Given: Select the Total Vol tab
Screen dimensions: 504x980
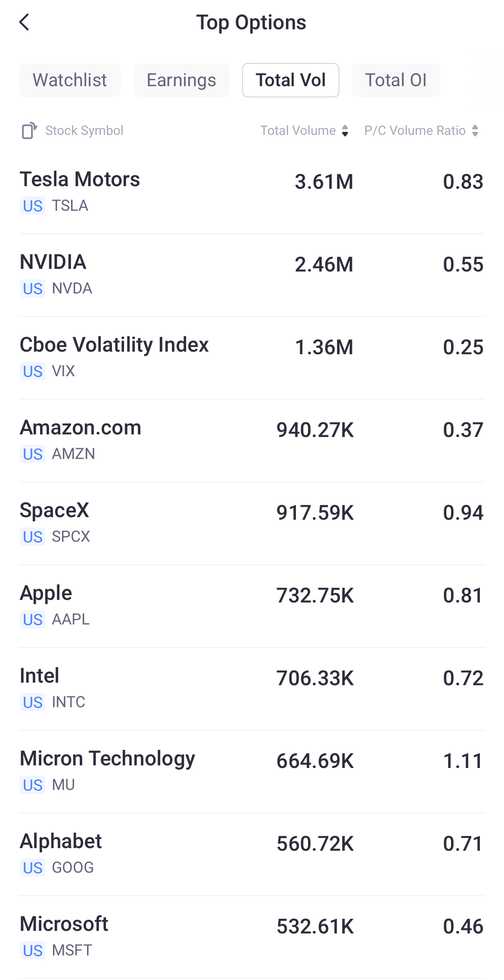Looking at the screenshot, I should pyautogui.click(x=291, y=80).
